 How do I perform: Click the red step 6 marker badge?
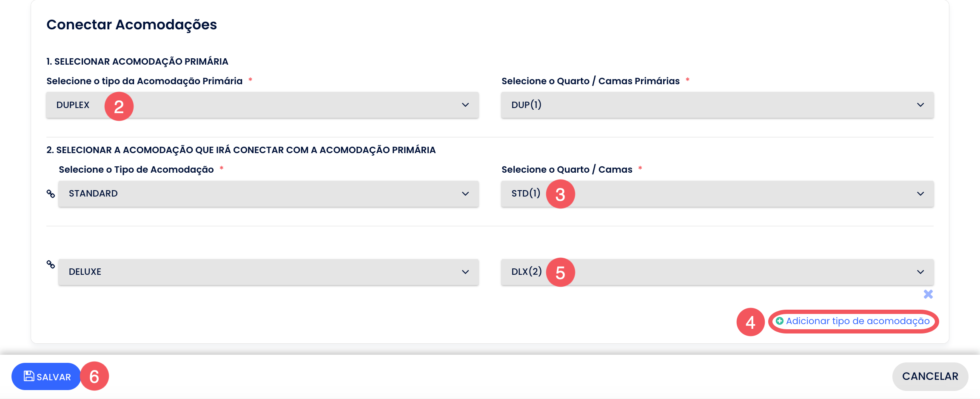(94, 376)
